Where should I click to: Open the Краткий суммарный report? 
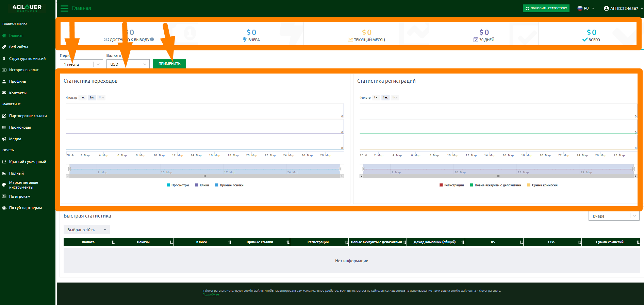28,162
